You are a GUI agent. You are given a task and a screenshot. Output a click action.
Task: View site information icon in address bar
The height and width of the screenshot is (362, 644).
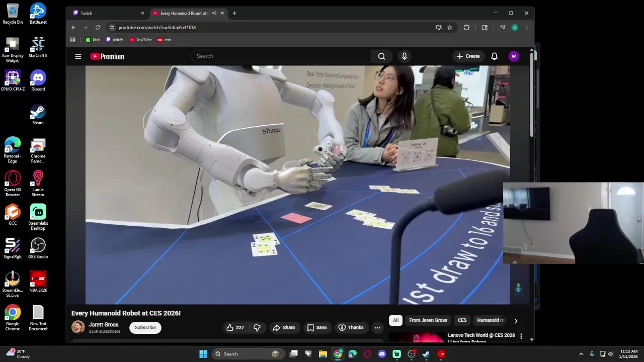point(112,28)
